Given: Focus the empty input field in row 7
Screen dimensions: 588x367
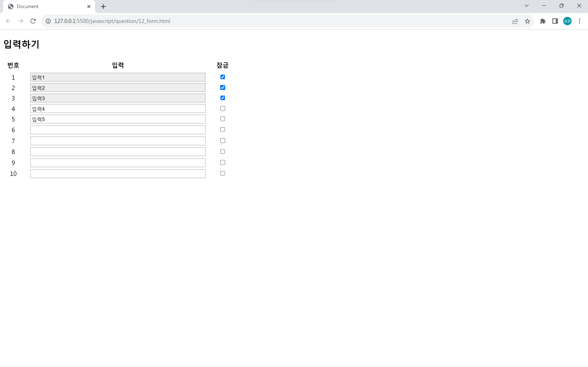Looking at the screenshot, I should pyautogui.click(x=118, y=141).
